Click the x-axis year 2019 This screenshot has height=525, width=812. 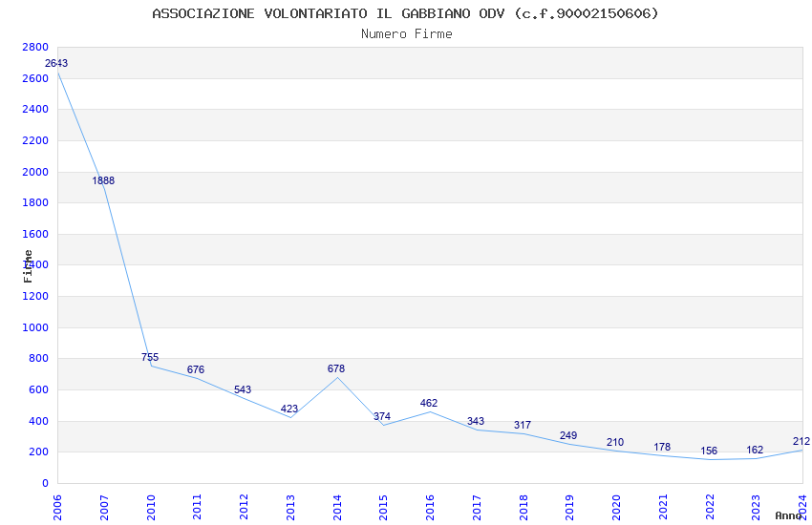pos(570,507)
